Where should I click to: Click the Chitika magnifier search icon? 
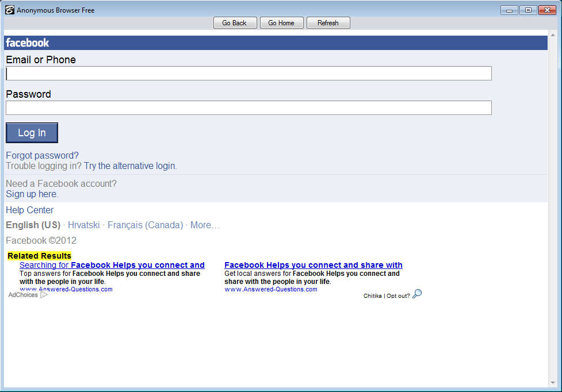coord(417,294)
